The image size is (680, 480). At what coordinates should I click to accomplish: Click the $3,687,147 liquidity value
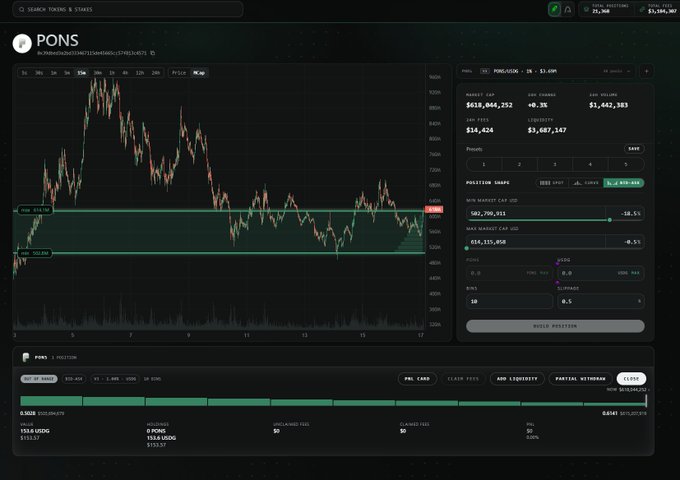(x=547, y=130)
